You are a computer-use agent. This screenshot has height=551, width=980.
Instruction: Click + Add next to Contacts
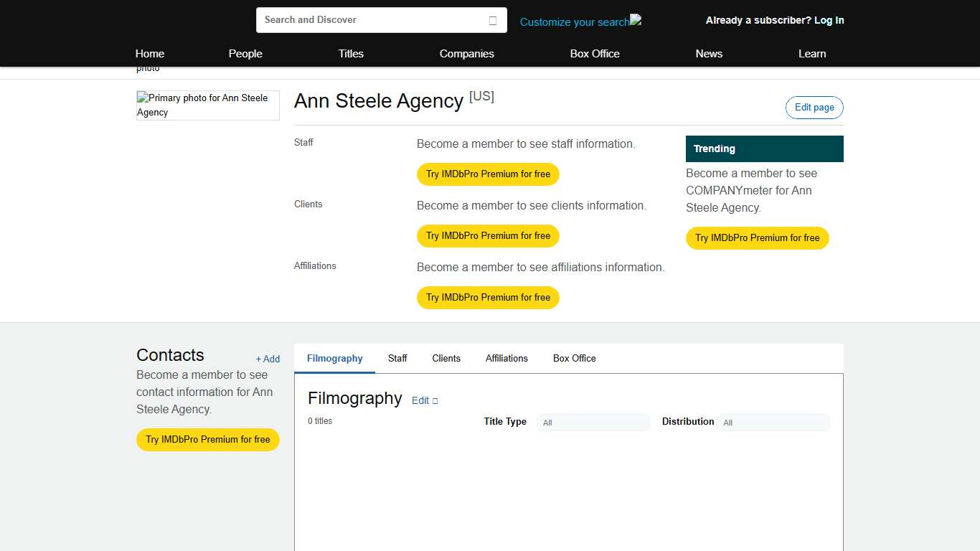click(x=268, y=359)
